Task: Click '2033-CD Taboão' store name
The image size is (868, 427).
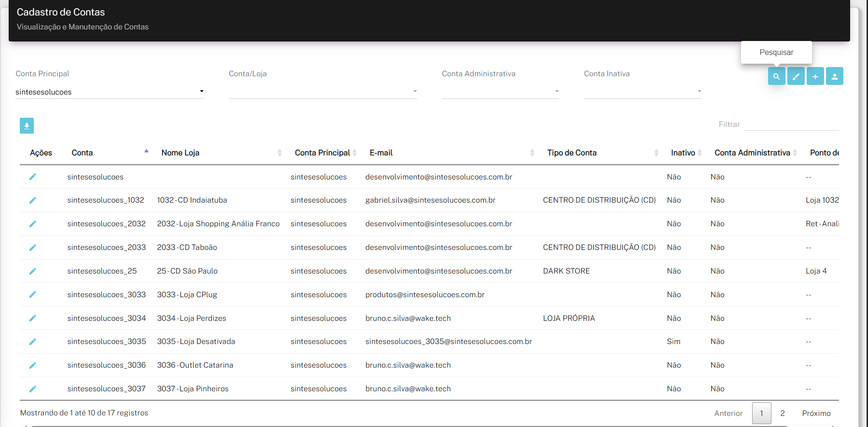Action: pyautogui.click(x=187, y=248)
